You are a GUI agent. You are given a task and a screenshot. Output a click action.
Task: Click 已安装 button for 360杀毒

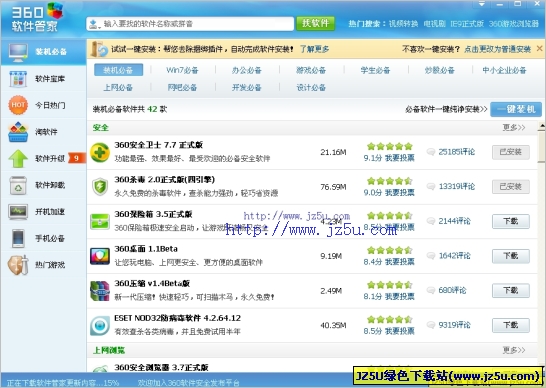tap(511, 187)
